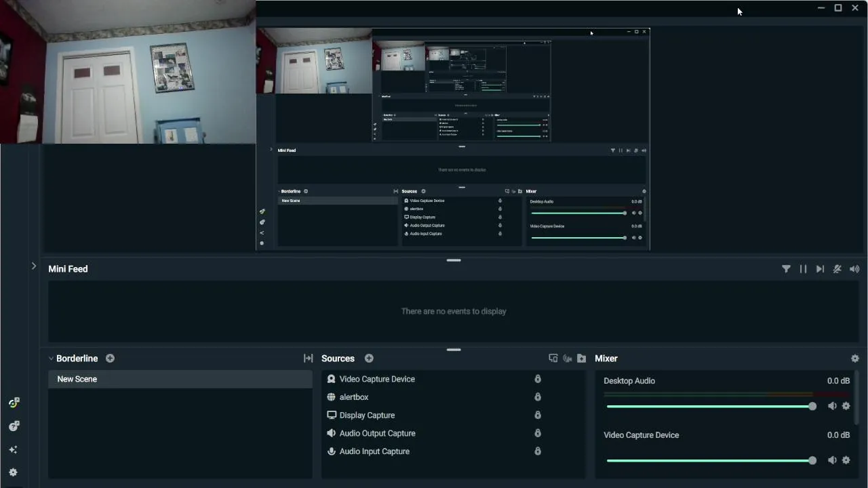Click the speaker icon of Audio Output Capture
This screenshot has width=868, height=488.
(x=332, y=433)
